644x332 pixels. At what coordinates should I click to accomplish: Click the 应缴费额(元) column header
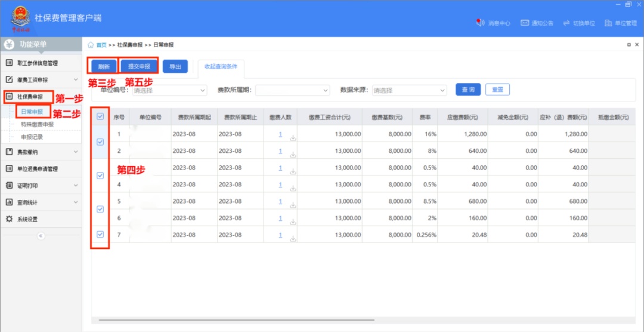click(x=463, y=117)
